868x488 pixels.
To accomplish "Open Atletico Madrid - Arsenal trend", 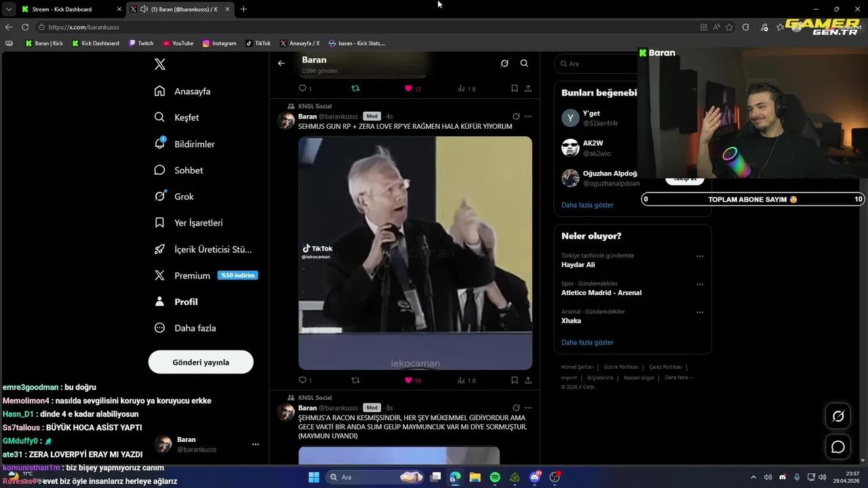I will pos(601,293).
